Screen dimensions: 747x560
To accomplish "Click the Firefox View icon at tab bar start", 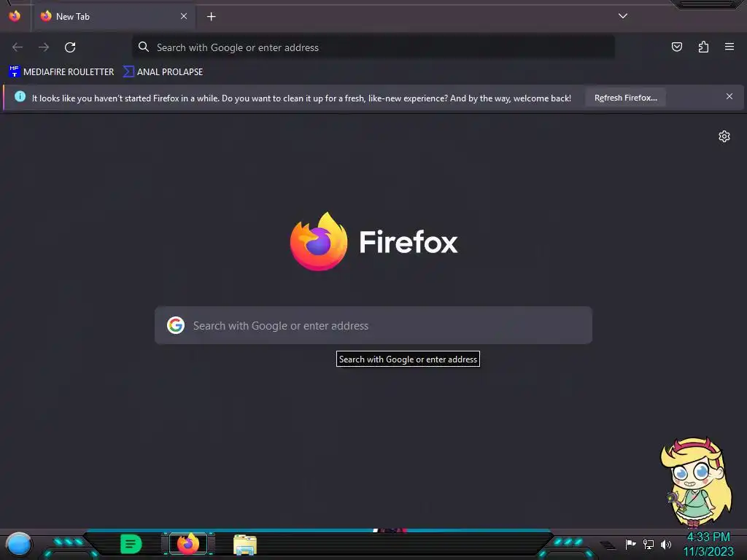I will (x=15, y=16).
